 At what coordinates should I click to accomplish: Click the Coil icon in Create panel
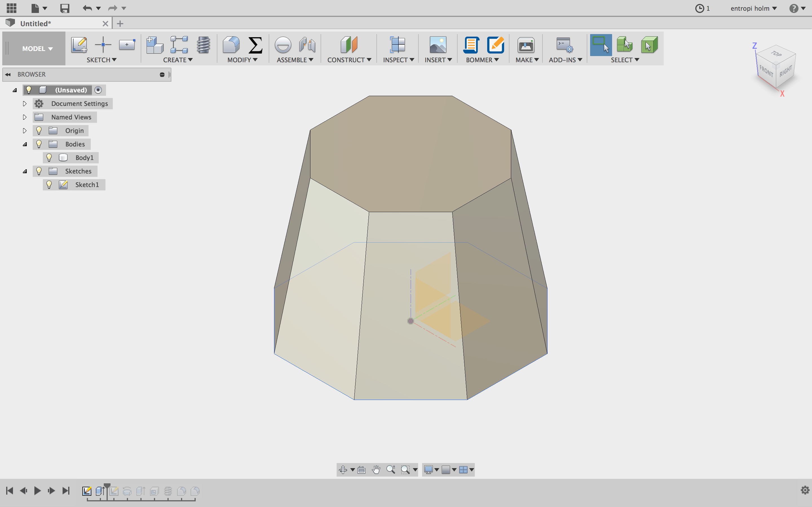coord(204,45)
